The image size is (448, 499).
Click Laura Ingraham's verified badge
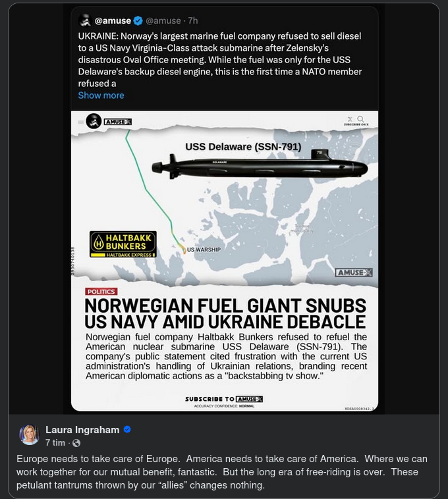coord(127,430)
